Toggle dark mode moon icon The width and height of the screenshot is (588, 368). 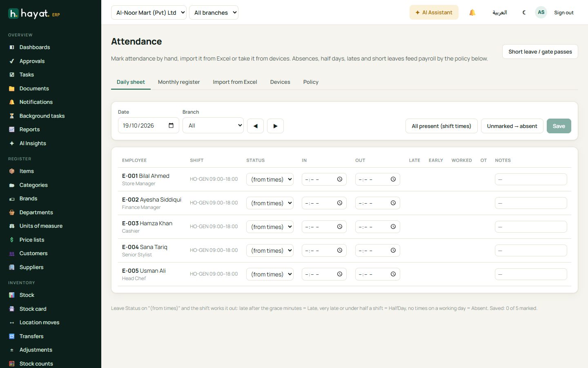pos(524,13)
